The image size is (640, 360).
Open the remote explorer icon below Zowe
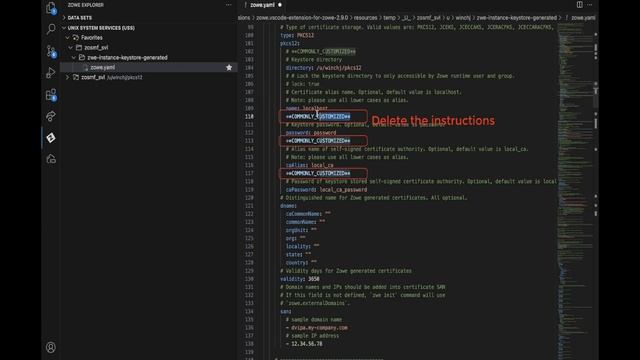pyautogui.click(x=51, y=159)
